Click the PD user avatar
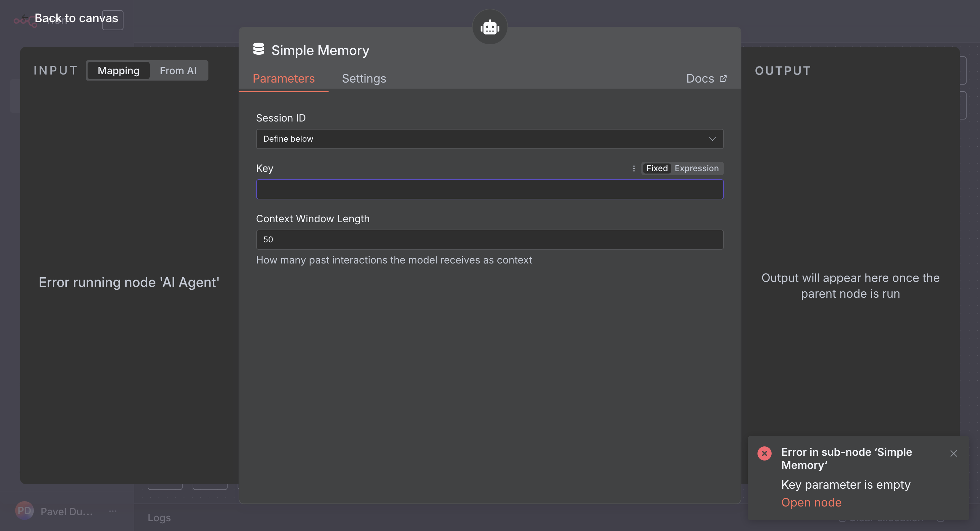Image resolution: width=980 pixels, height=531 pixels. tap(24, 511)
